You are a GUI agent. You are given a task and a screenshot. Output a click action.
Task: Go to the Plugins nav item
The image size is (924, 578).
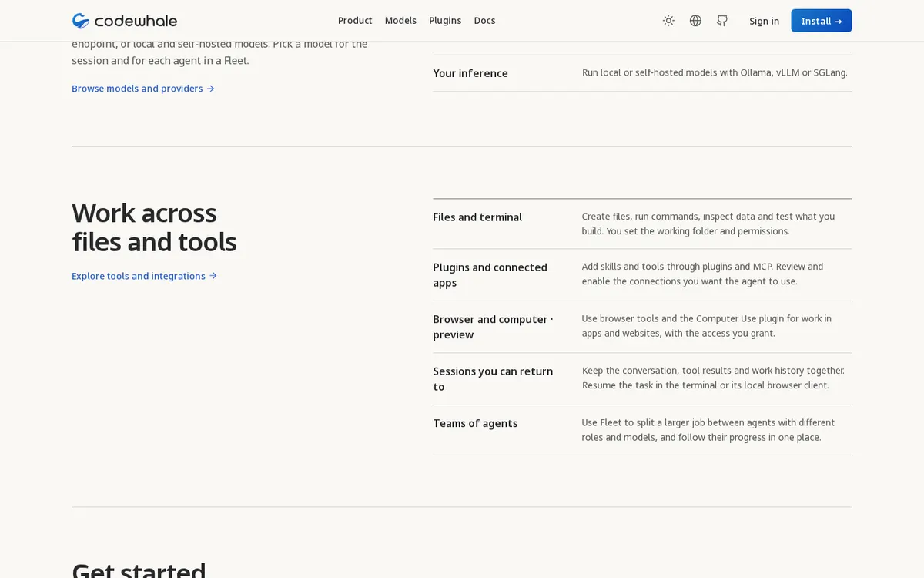coord(445,21)
